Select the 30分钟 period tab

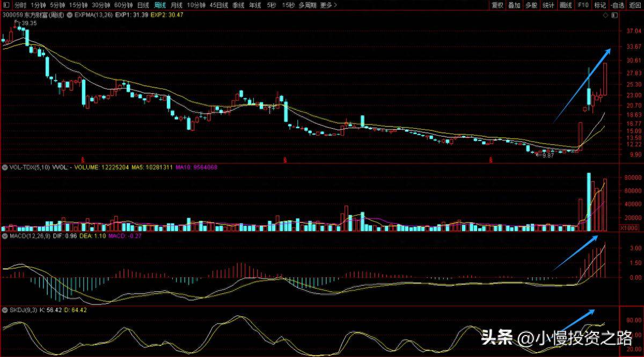(x=101, y=5)
